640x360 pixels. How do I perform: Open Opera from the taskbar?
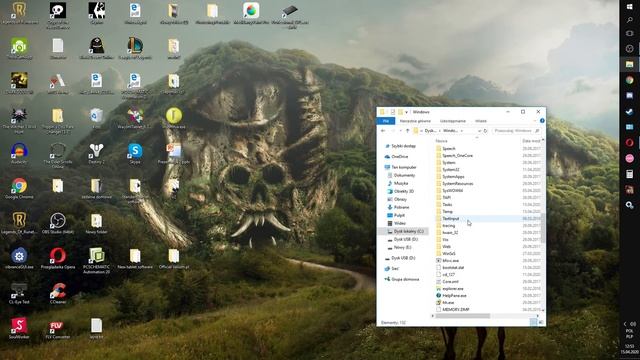(629, 142)
